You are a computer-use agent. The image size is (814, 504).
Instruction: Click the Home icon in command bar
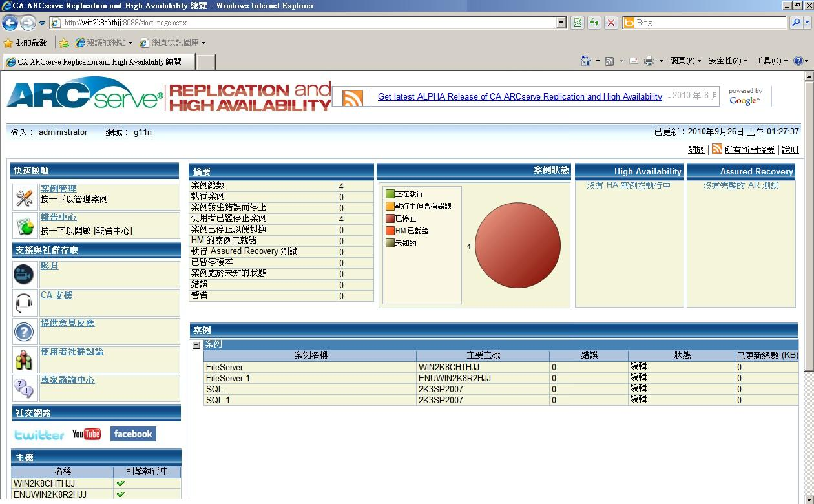[x=585, y=61]
